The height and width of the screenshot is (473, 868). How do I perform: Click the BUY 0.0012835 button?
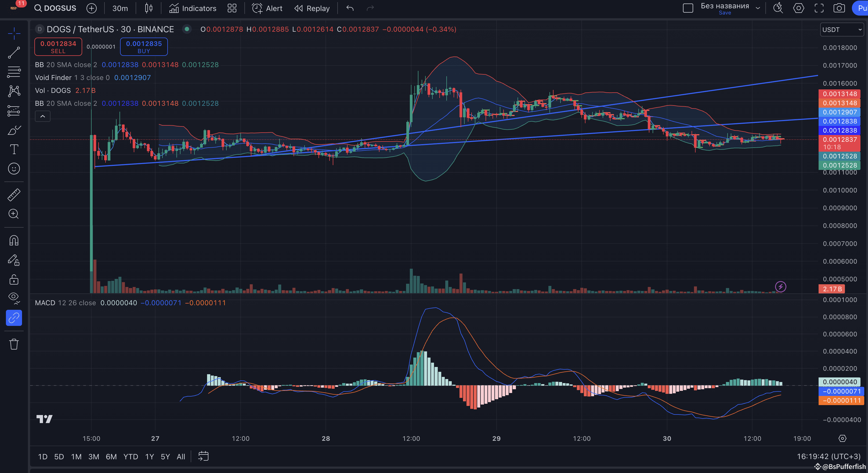pyautogui.click(x=144, y=47)
